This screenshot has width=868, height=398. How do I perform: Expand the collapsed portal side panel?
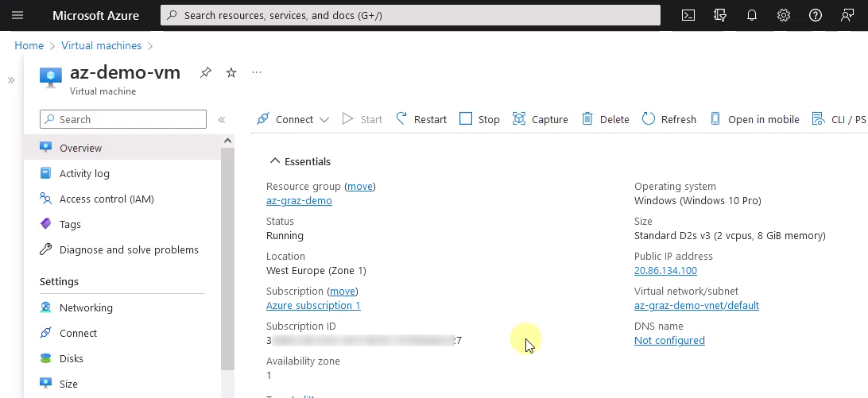(x=10, y=80)
